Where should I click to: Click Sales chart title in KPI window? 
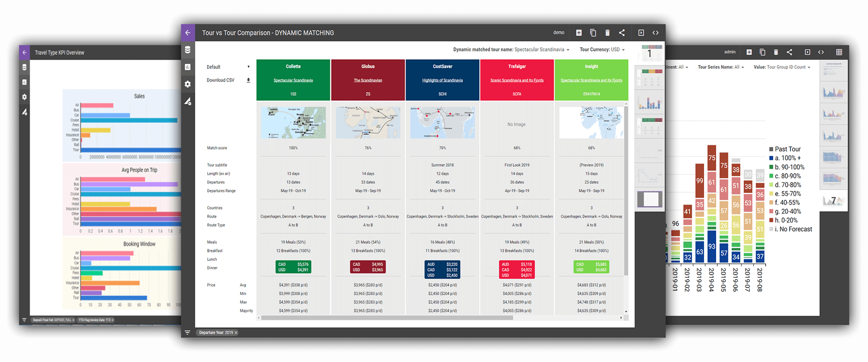139,96
